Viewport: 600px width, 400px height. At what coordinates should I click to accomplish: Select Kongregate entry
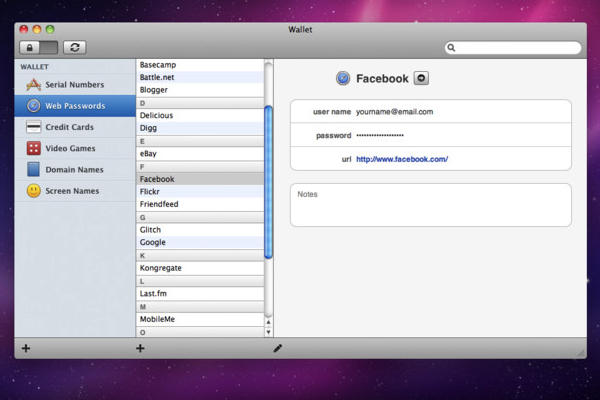click(x=200, y=268)
